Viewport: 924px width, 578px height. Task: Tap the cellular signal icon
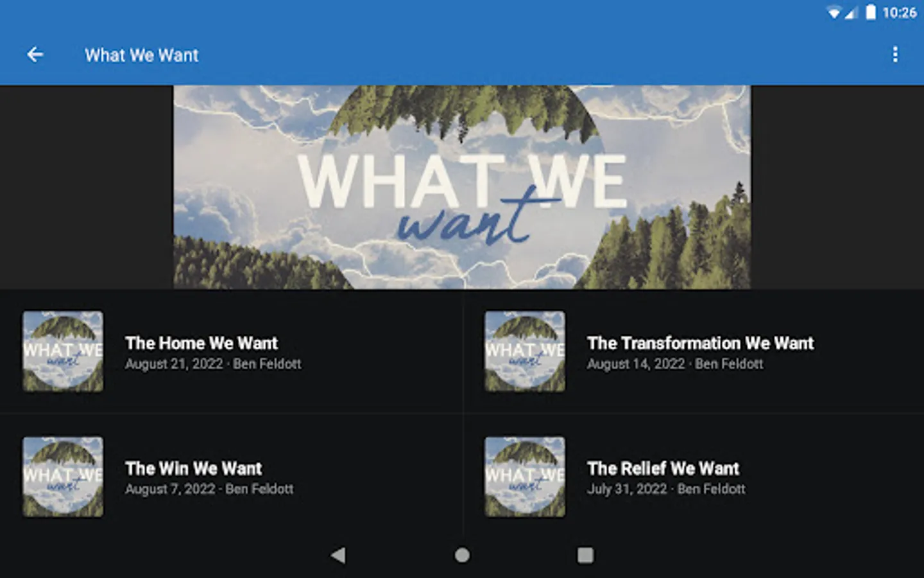click(851, 13)
